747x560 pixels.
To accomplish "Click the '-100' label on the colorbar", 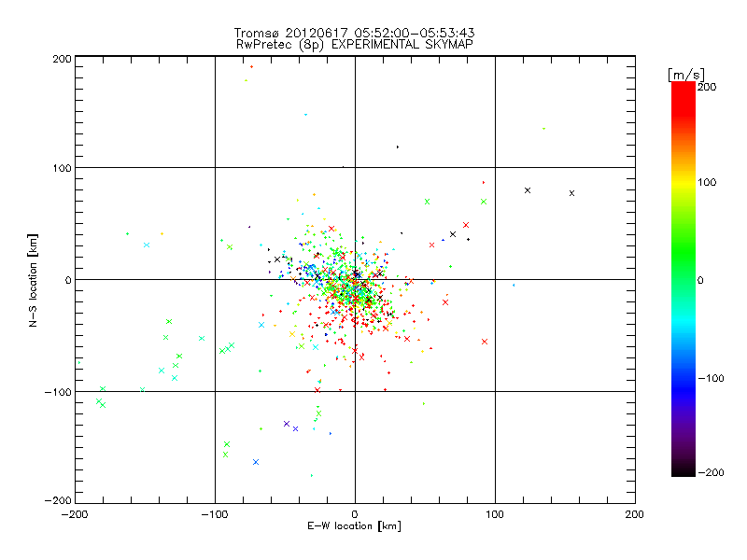I will pos(711,379).
